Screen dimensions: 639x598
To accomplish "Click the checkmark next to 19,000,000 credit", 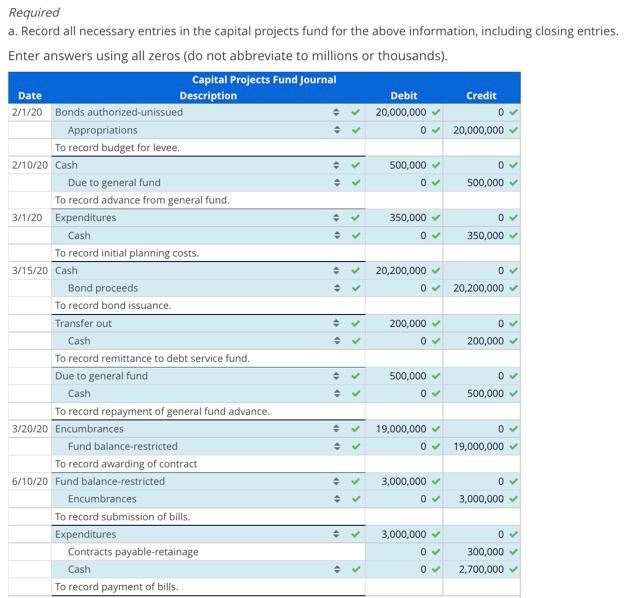I will (513, 446).
